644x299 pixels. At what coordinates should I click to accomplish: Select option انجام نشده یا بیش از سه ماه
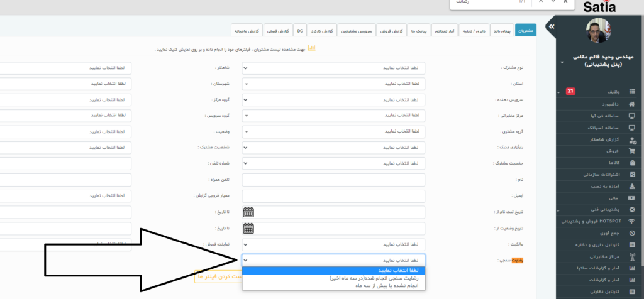point(333,285)
